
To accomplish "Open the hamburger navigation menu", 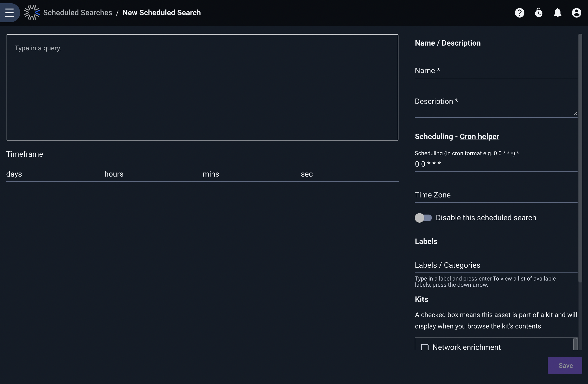I will tap(9, 13).
